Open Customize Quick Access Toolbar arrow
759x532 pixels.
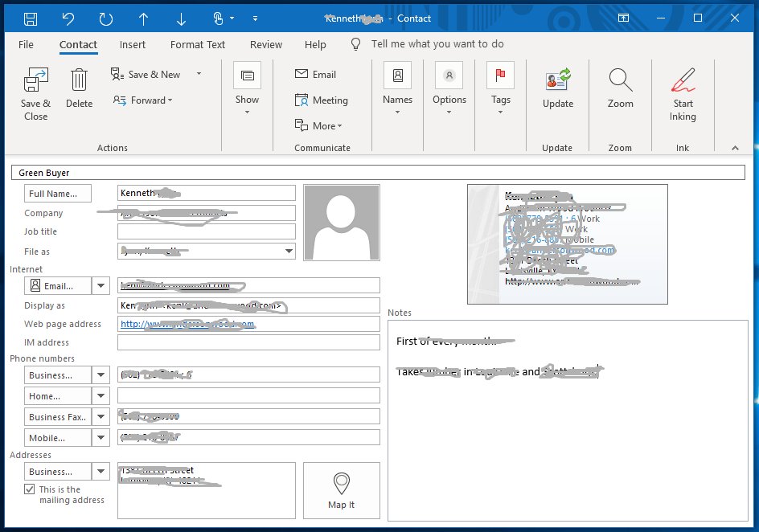pyautogui.click(x=255, y=18)
